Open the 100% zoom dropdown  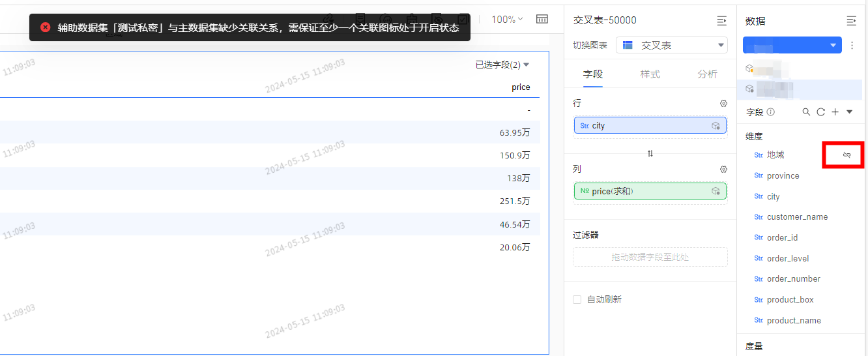pos(507,20)
